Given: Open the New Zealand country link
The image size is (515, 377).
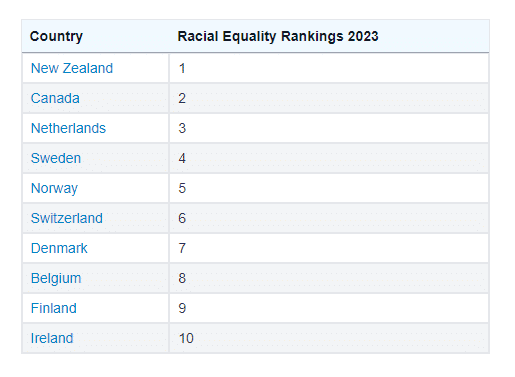Looking at the screenshot, I should [x=72, y=68].
